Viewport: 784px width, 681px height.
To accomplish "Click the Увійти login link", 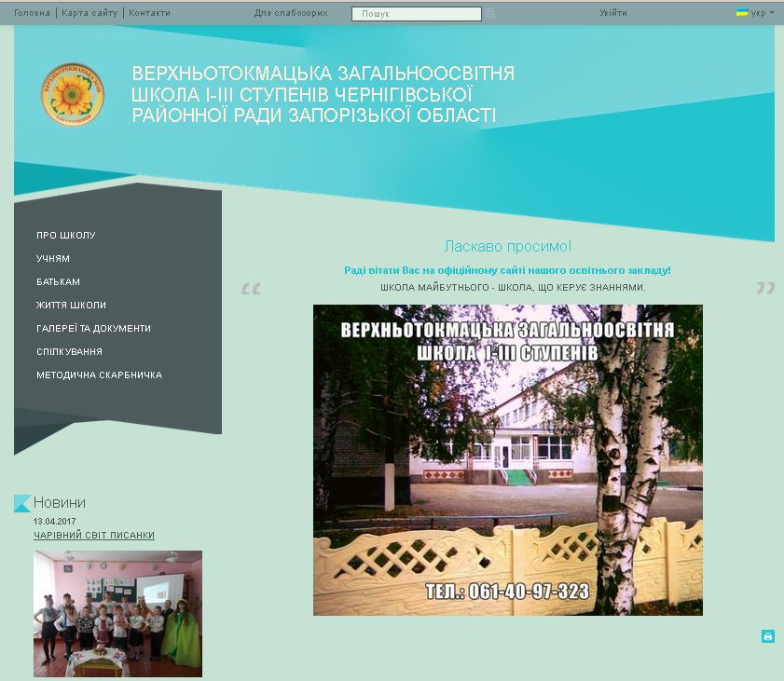I will coord(613,13).
